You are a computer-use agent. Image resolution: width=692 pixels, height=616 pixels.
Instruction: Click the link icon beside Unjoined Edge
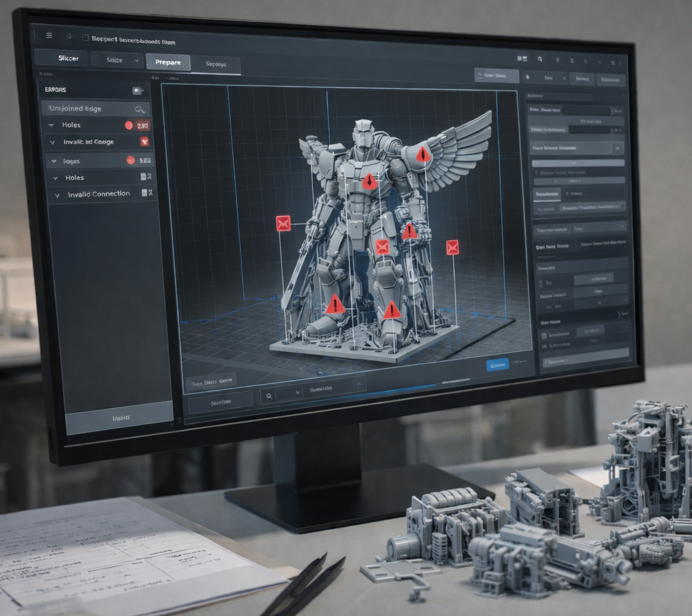[140, 109]
